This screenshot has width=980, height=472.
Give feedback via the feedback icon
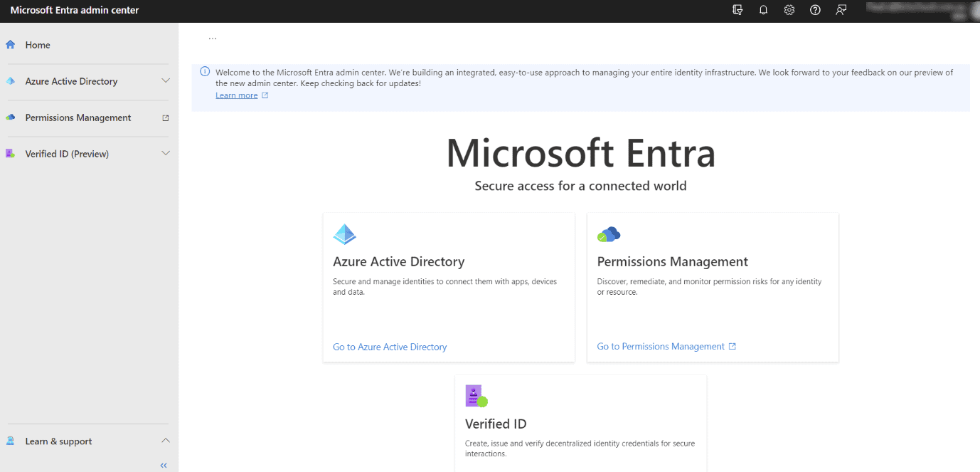point(841,10)
